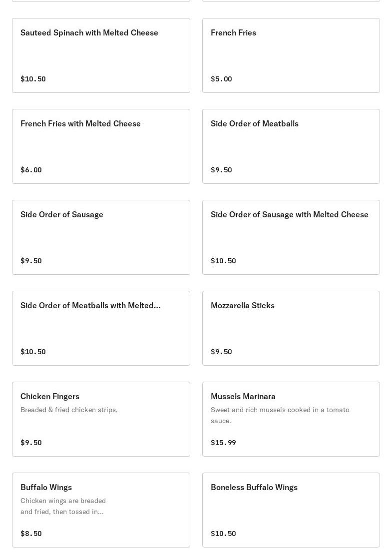
Task: Select Side Order of Sausage with Melted Cheese
Action: 291,237
